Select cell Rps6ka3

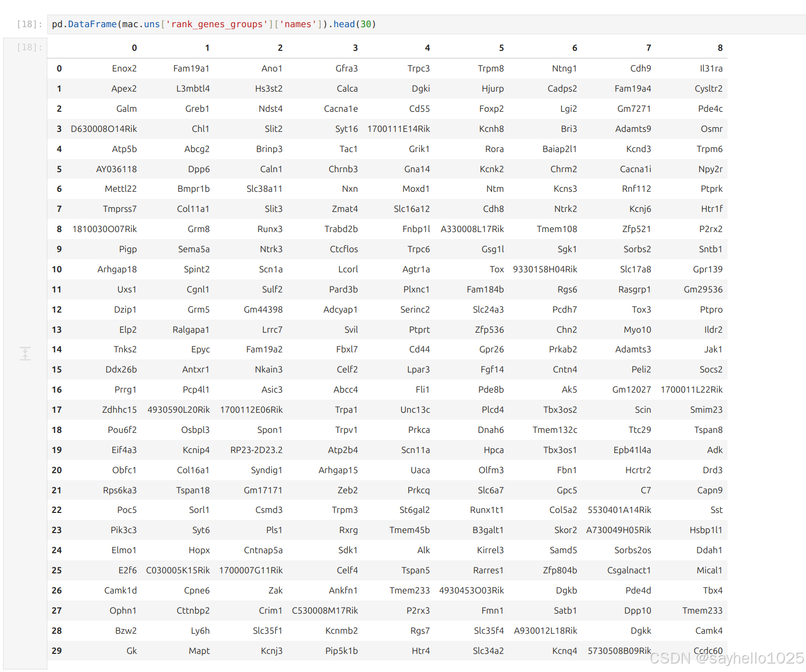(x=120, y=490)
